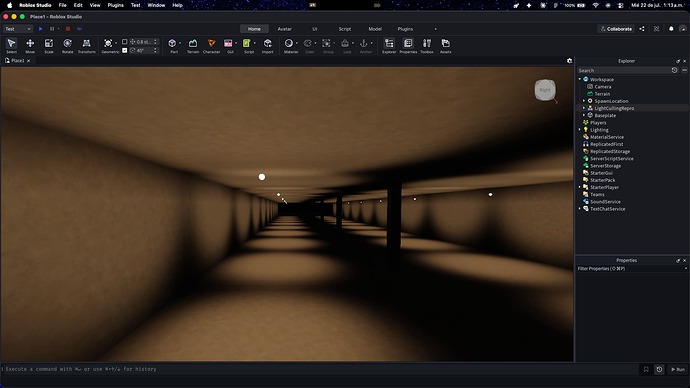This screenshot has width=690, height=388.
Task: Activate the Move tool
Action: 30,45
